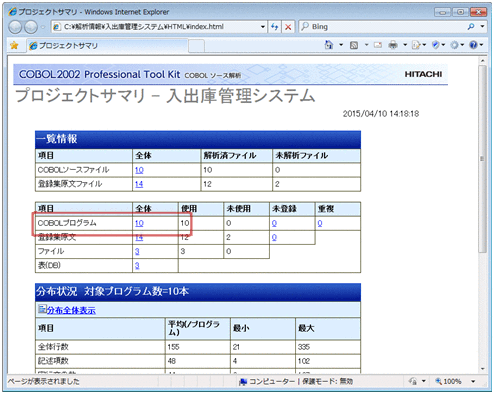Click the 記述項数 row label
The image size is (495, 395).
[x=53, y=361]
